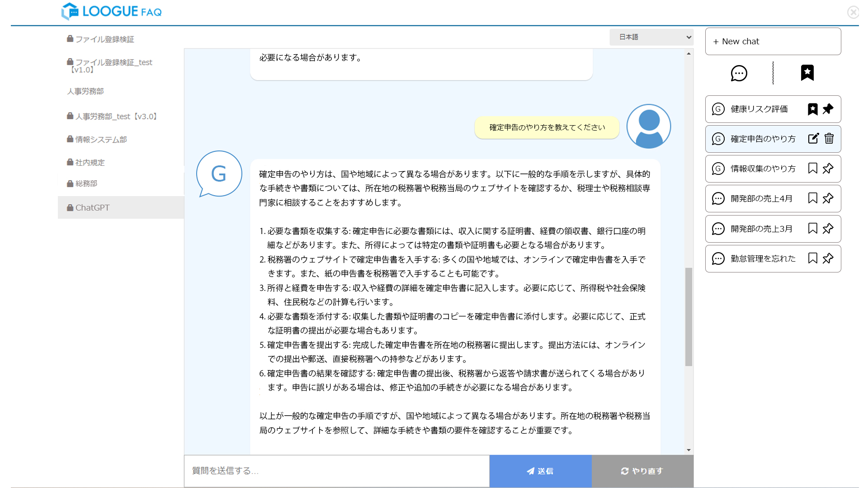Open the chat history bubble tab
The image size is (868, 488).
pos(739,73)
